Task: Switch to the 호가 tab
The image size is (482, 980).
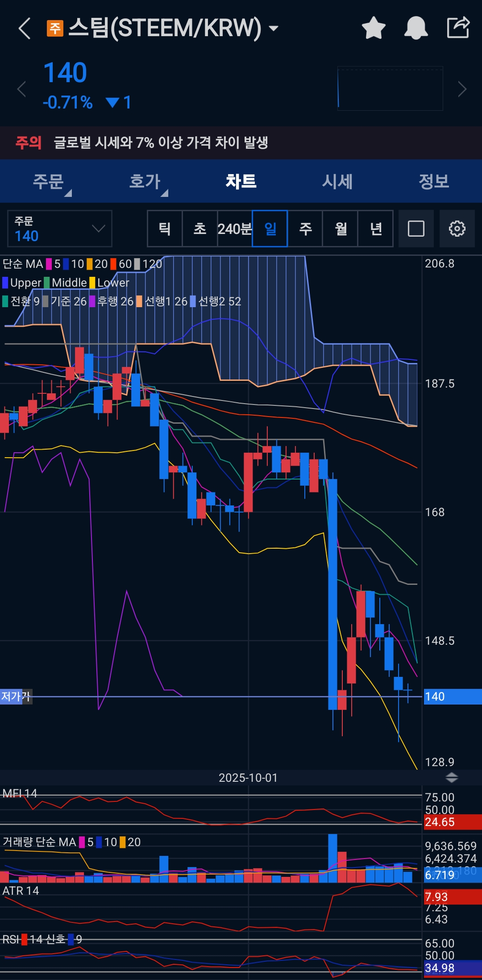Action: tap(145, 181)
